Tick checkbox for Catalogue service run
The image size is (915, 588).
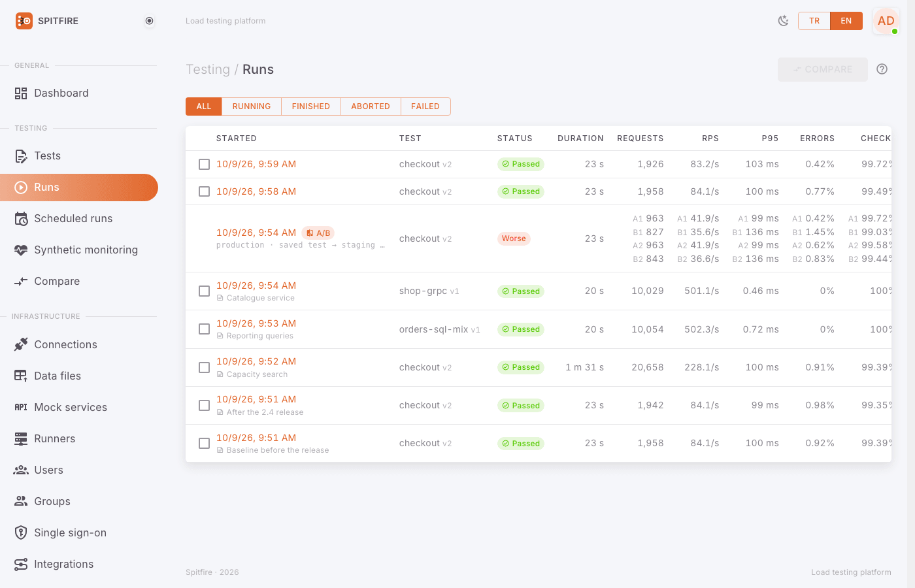click(204, 291)
